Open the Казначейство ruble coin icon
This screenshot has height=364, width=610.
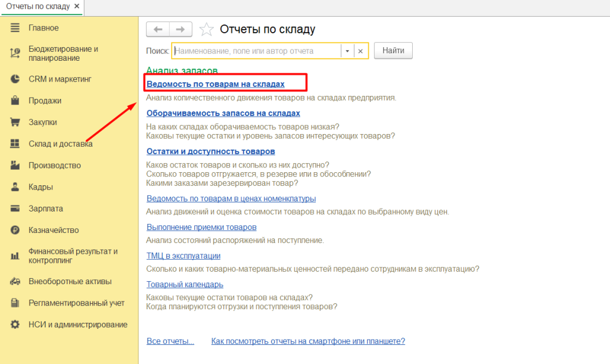[x=15, y=230]
